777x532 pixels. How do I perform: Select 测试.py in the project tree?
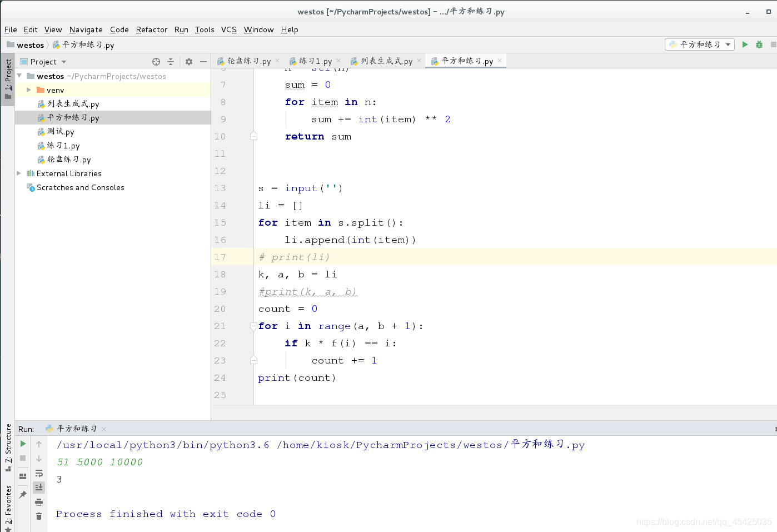[61, 132]
